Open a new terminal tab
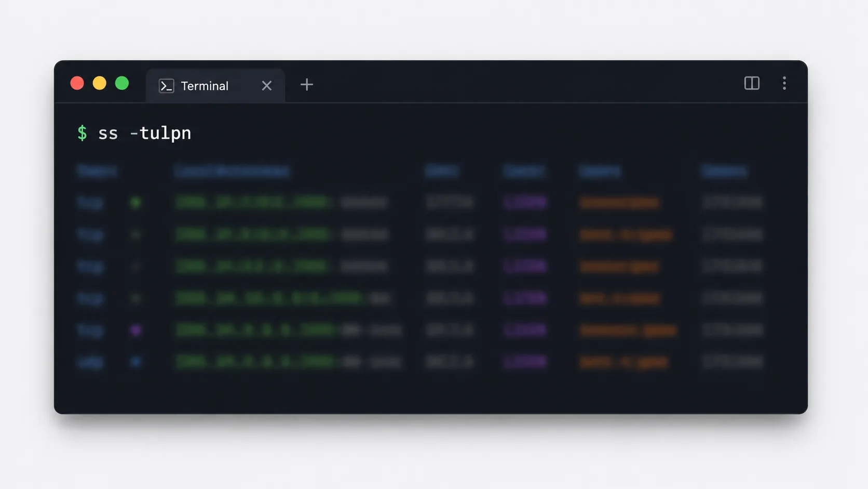Screen dimensions: 868x489 tap(307, 85)
